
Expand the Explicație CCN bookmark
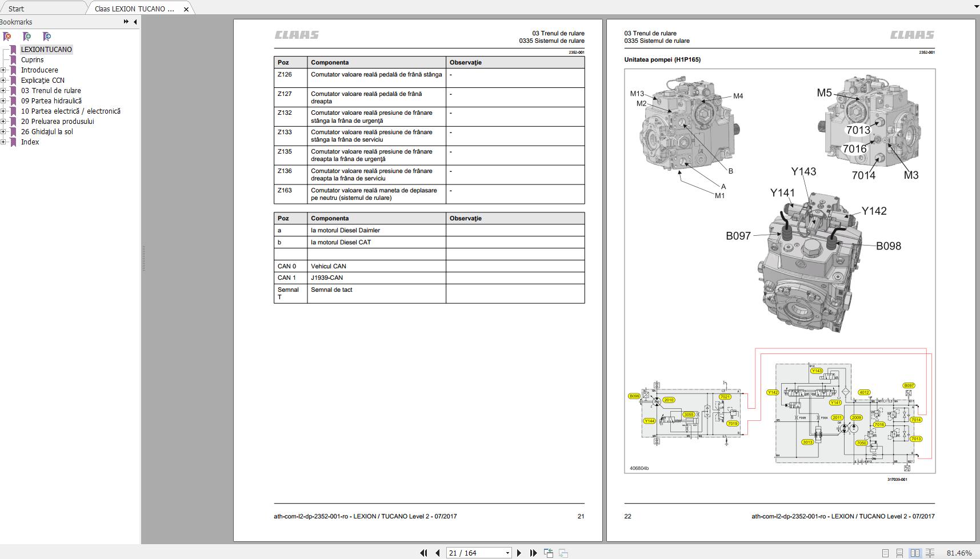3,81
